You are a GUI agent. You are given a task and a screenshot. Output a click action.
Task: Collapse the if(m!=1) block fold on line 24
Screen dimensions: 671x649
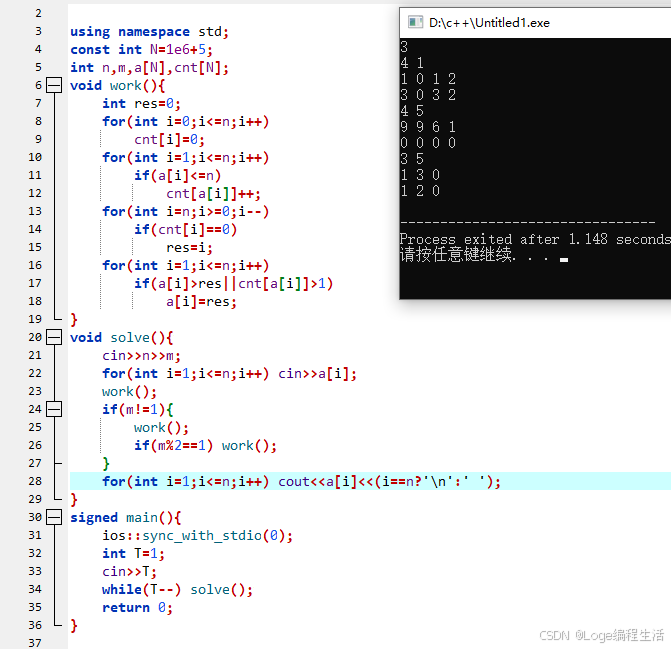coord(54,409)
